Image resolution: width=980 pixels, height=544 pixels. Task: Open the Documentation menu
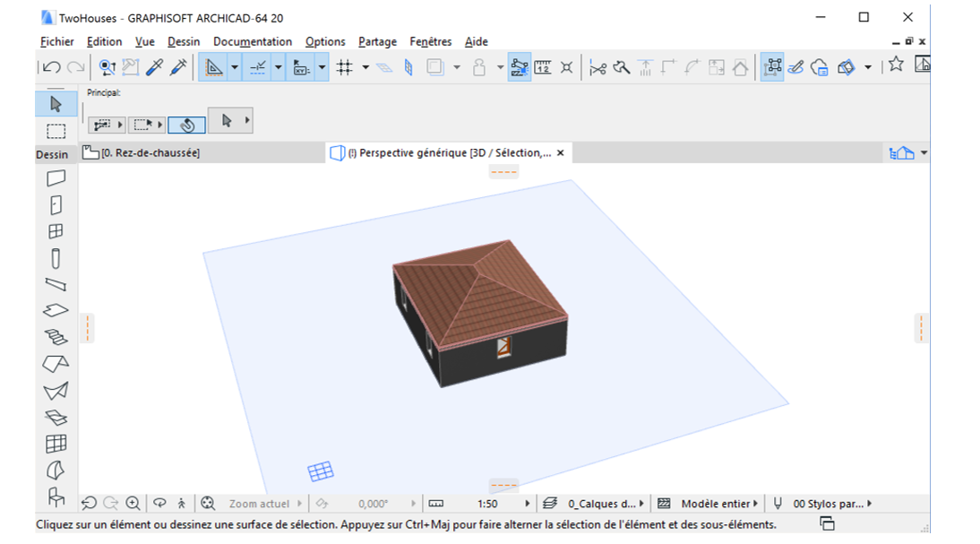click(x=252, y=41)
